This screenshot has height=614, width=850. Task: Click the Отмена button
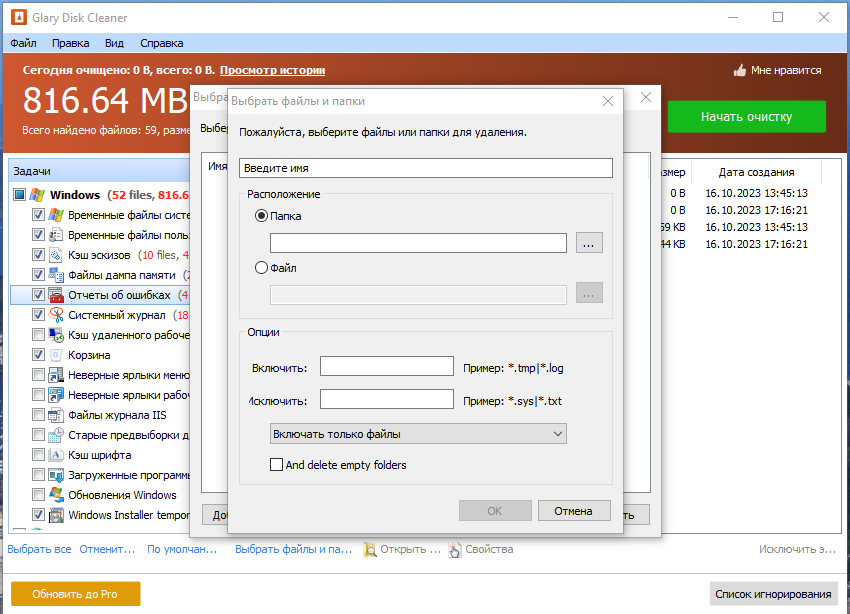(x=574, y=511)
